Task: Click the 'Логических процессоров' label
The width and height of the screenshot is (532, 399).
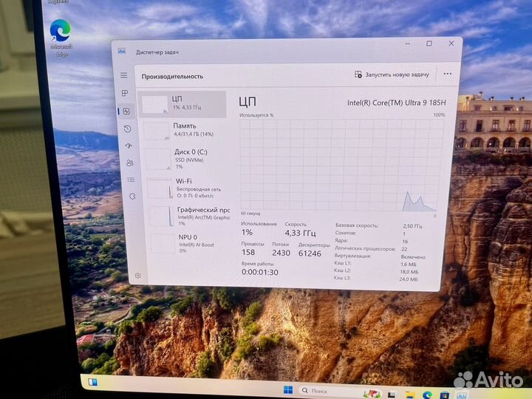Action: click(365, 248)
